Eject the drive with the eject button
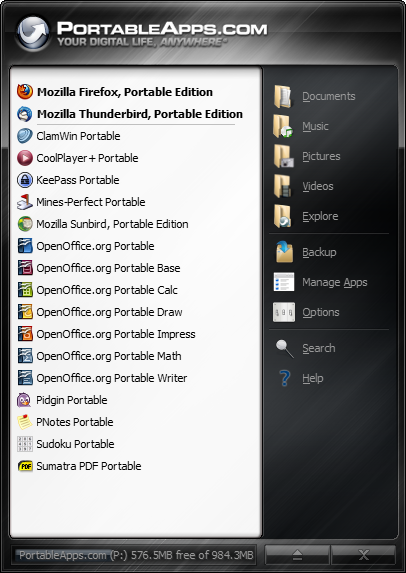The height and width of the screenshot is (573, 406). pos(297,555)
